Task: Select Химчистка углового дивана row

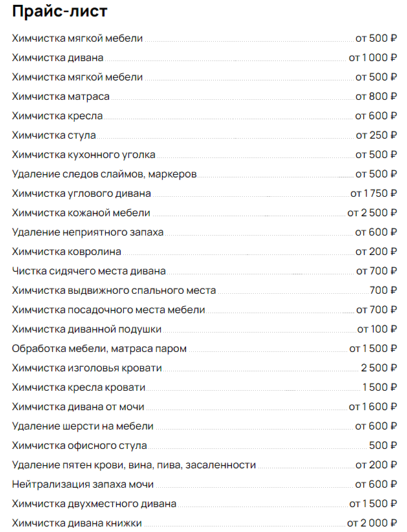Action: point(82,193)
